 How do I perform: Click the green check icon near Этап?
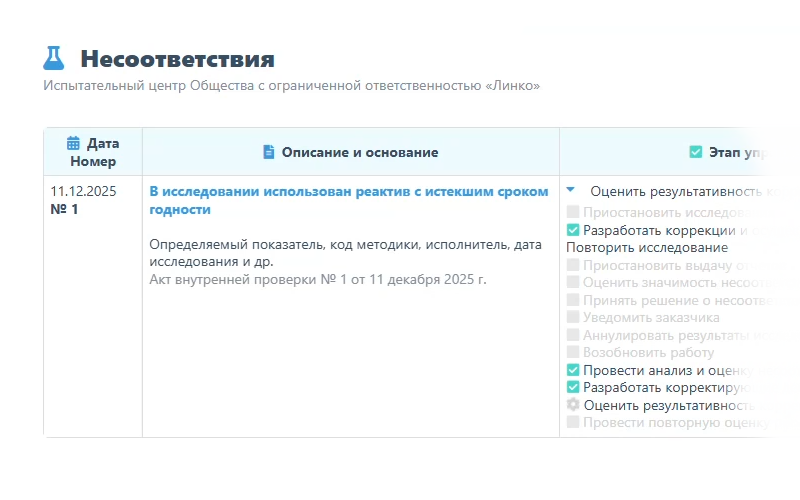(696, 152)
